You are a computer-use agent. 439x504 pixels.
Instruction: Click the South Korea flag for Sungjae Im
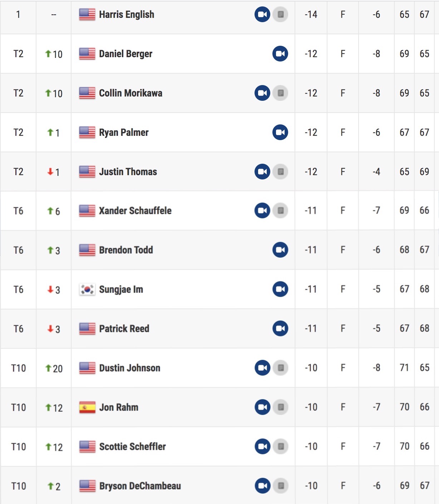pyautogui.click(x=87, y=289)
